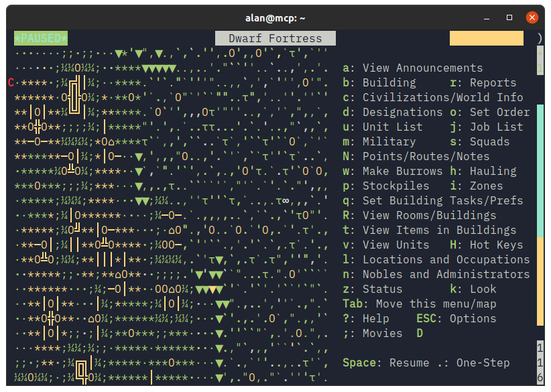Select 'R: View Rooms/Buildings'
Viewport: 551px width, 392px height.
(x=420, y=215)
